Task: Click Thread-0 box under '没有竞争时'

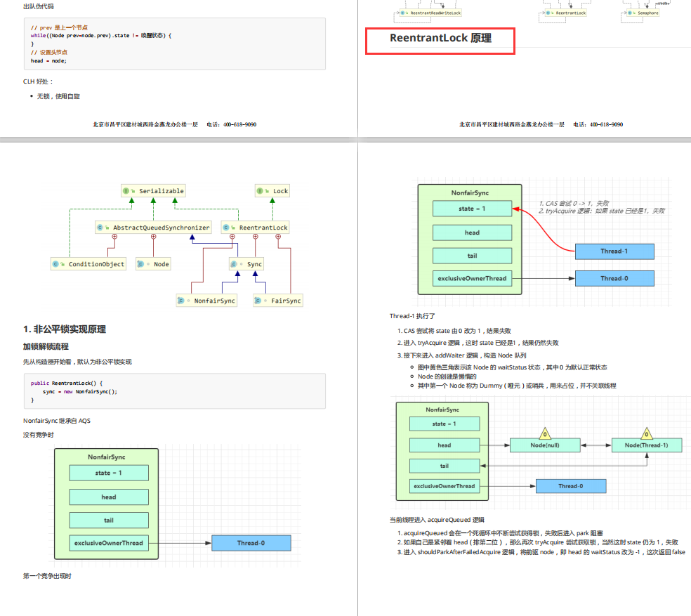Action: click(x=251, y=543)
